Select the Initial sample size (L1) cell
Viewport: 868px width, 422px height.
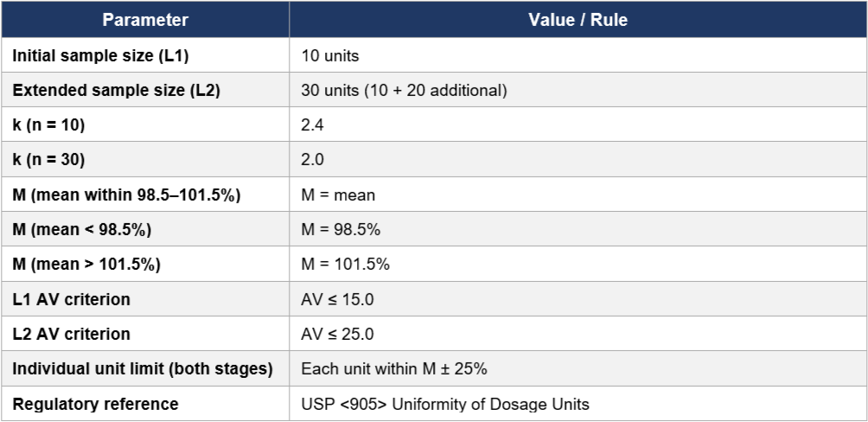coord(145,54)
